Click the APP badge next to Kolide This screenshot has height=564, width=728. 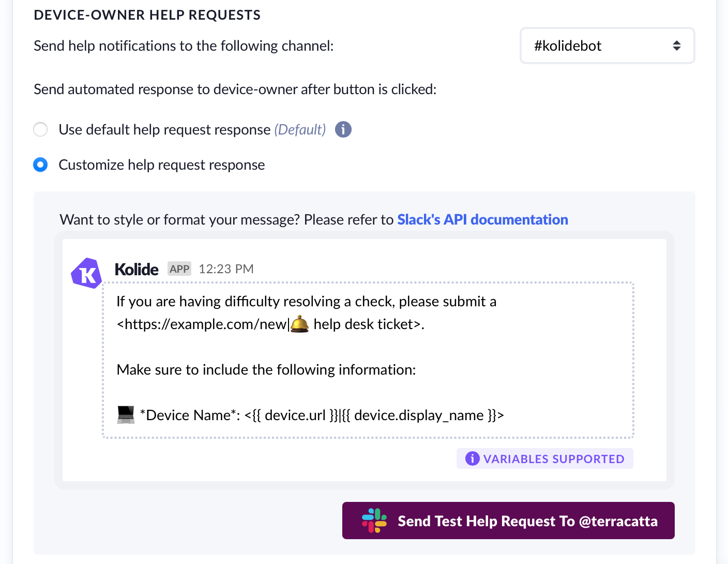click(179, 269)
